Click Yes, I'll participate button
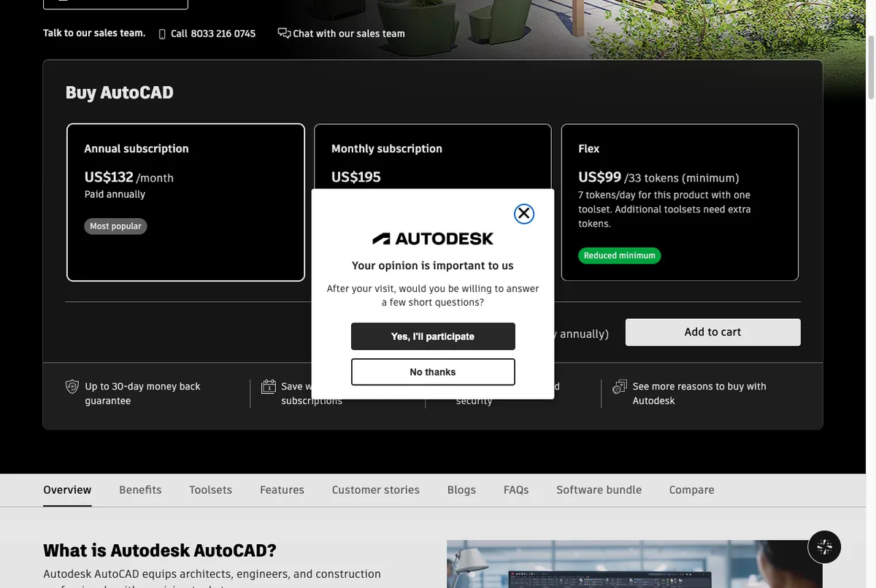The image size is (876, 588). 433,336
